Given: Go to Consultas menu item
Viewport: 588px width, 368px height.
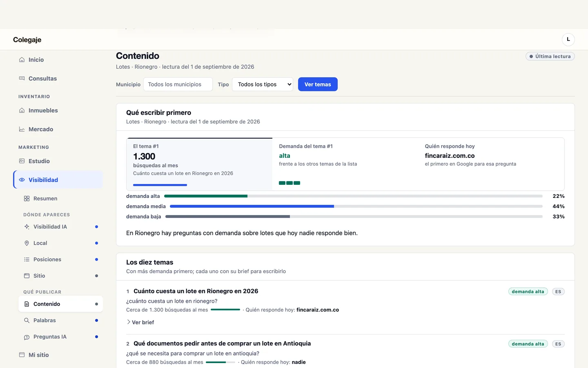Looking at the screenshot, I should coord(58,79).
